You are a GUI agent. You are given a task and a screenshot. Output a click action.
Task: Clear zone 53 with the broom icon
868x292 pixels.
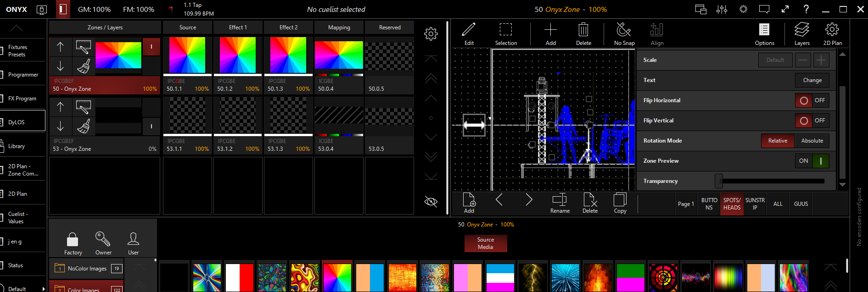(x=83, y=126)
